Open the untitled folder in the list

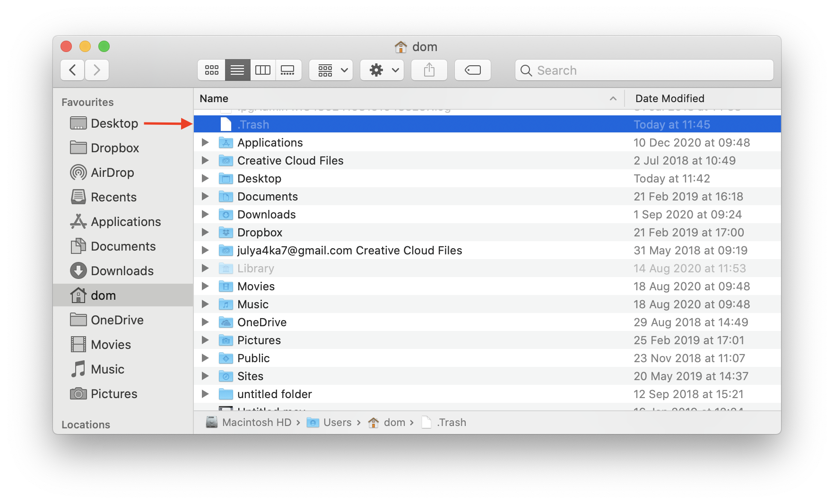(274, 394)
